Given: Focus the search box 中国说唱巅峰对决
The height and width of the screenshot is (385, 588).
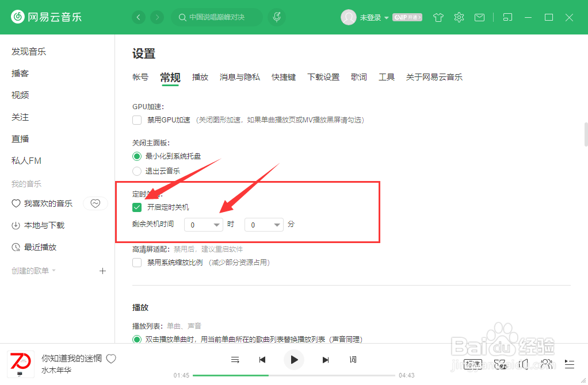Looking at the screenshot, I should (217, 17).
